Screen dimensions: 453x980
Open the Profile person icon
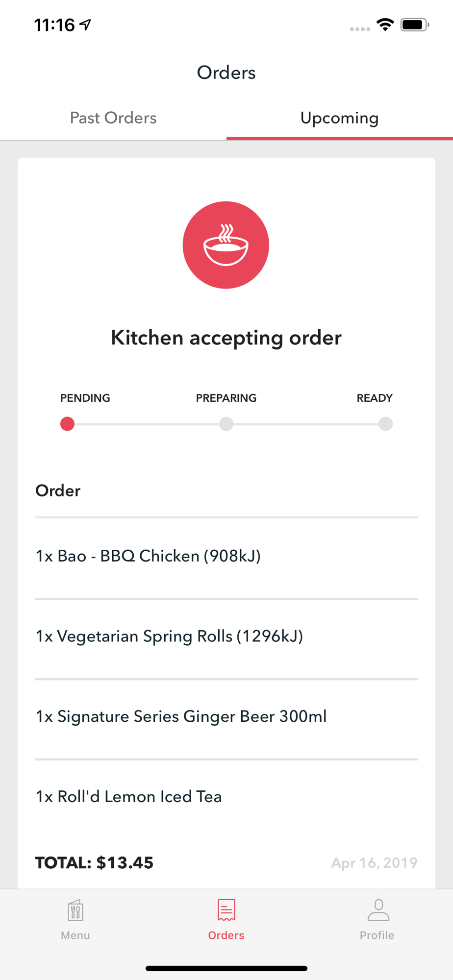click(x=377, y=910)
